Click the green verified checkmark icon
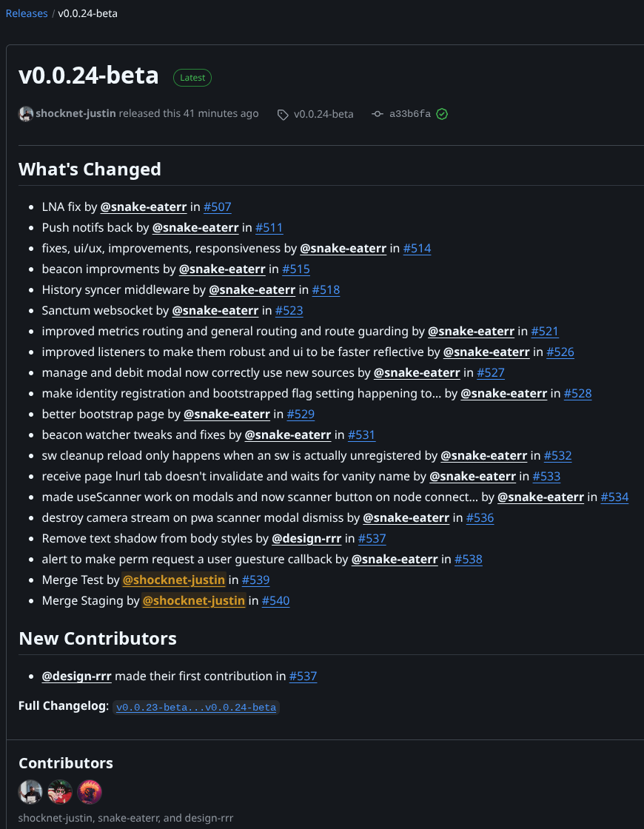The height and width of the screenshot is (829, 644). tap(442, 114)
